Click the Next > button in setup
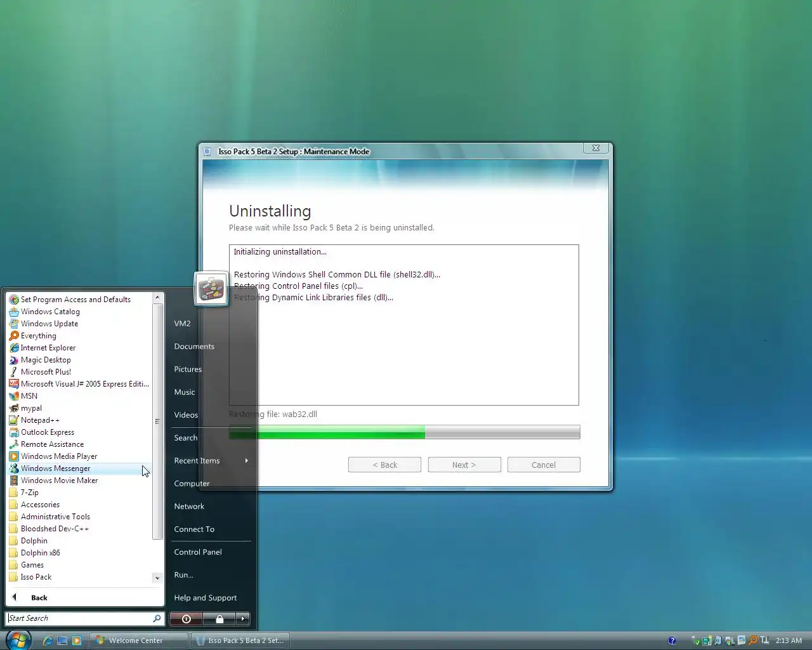The image size is (812, 650). (x=464, y=465)
